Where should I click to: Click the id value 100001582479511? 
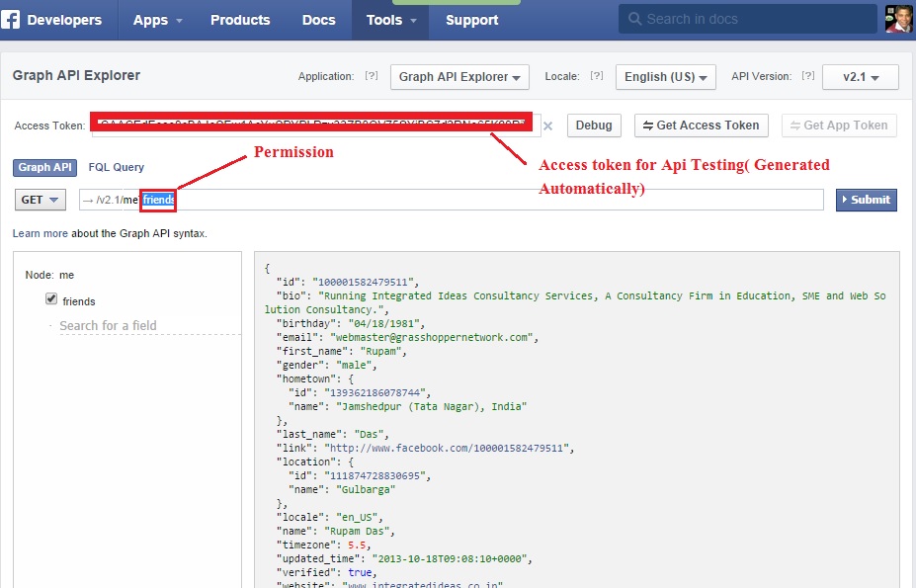click(363, 283)
